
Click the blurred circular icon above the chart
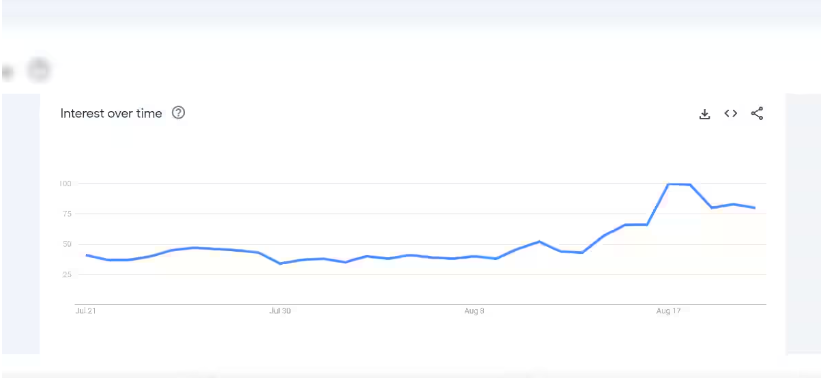click(39, 70)
